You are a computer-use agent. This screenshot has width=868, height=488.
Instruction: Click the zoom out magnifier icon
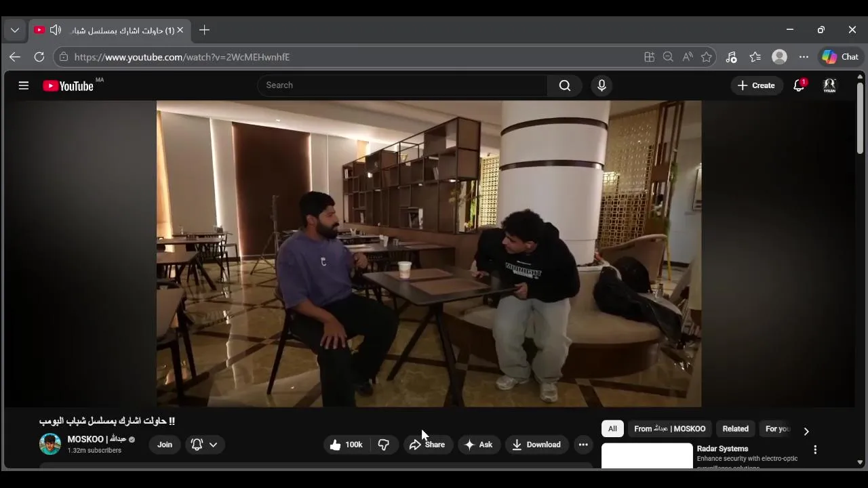pyautogui.click(x=668, y=57)
